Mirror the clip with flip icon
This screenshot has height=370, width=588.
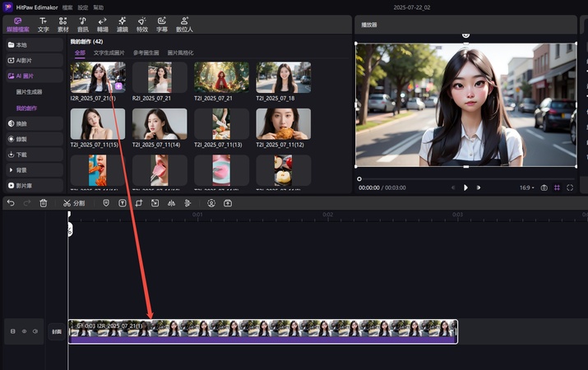click(x=171, y=203)
